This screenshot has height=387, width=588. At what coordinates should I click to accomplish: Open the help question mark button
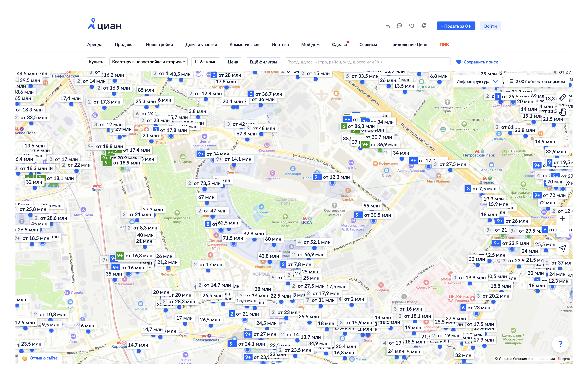point(560,344)
